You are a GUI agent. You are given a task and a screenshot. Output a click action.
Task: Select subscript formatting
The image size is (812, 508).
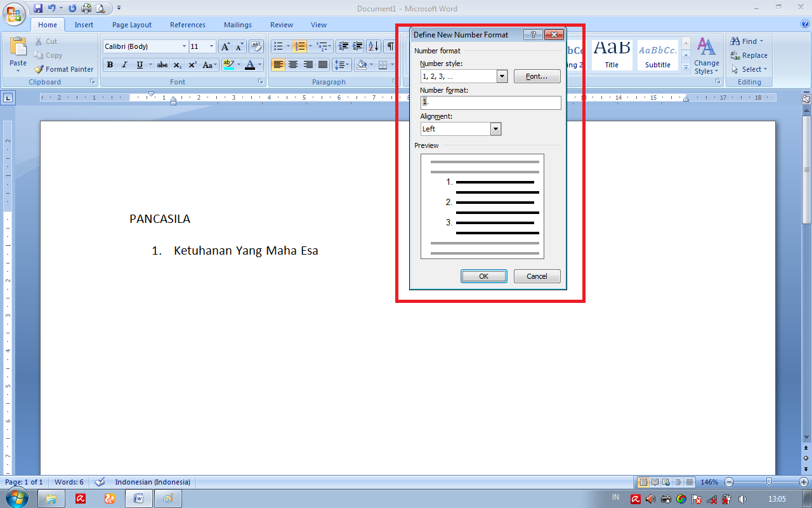tap(177, 64)
